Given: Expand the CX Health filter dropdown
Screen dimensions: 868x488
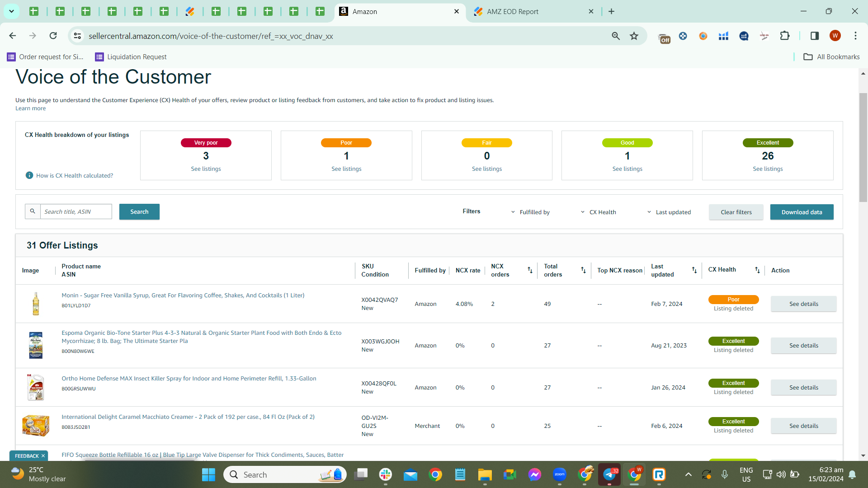Looking at the screenshot, I should click(598, 212).
